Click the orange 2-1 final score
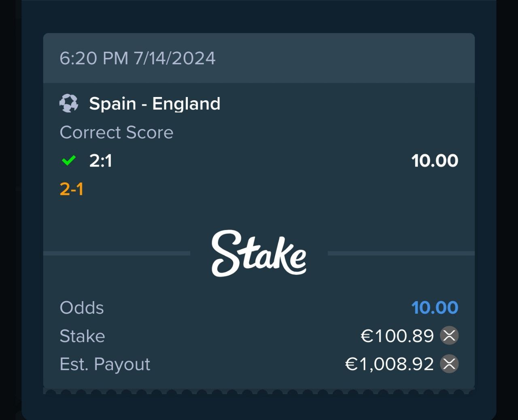518x420 pixels. pos(72,189)
